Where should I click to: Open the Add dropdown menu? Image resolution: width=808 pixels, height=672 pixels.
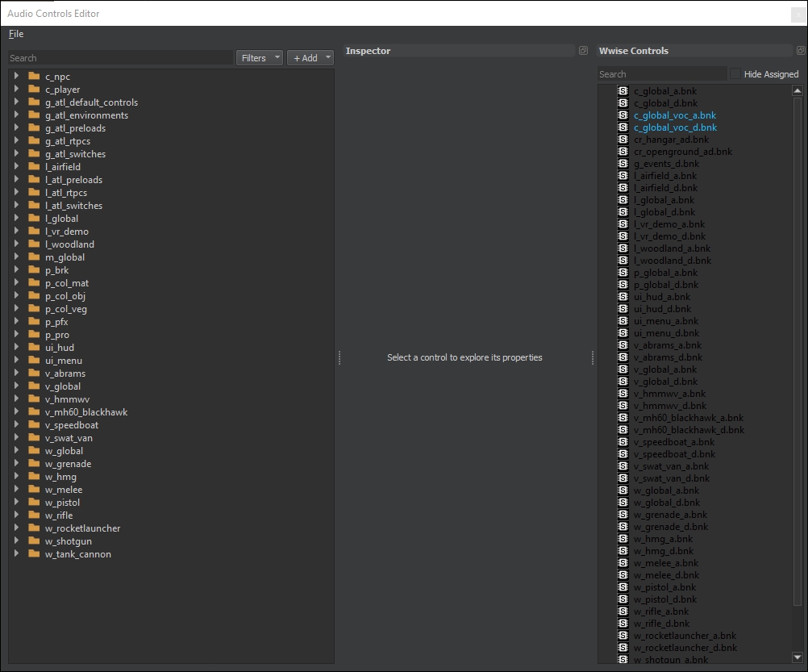pos(310,58)
